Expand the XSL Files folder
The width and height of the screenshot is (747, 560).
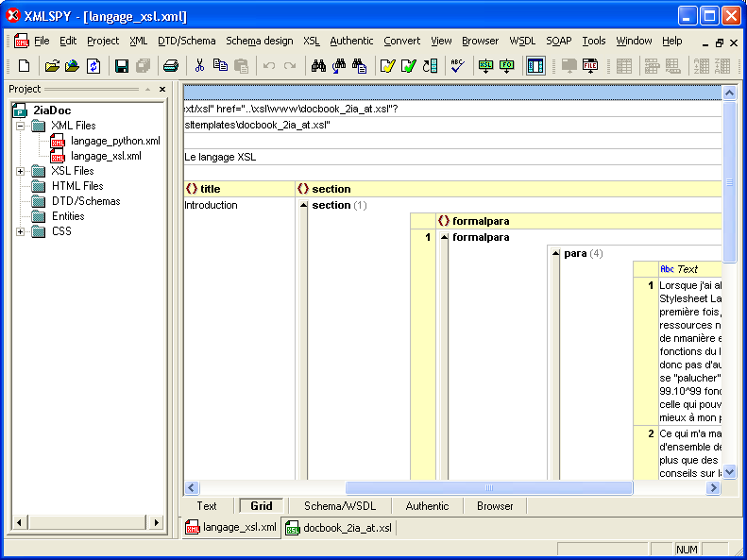click(x=21, y=171)
